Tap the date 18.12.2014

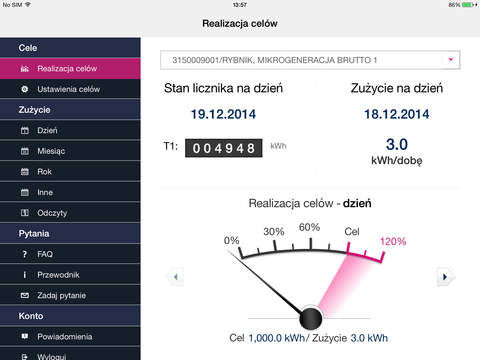coord(396,114)
